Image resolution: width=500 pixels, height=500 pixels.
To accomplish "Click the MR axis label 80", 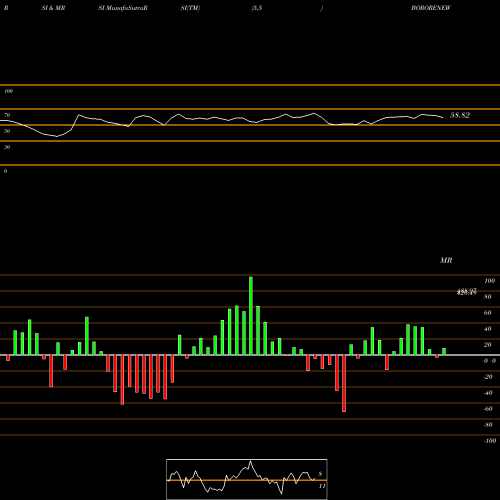I will coord(488,297).
